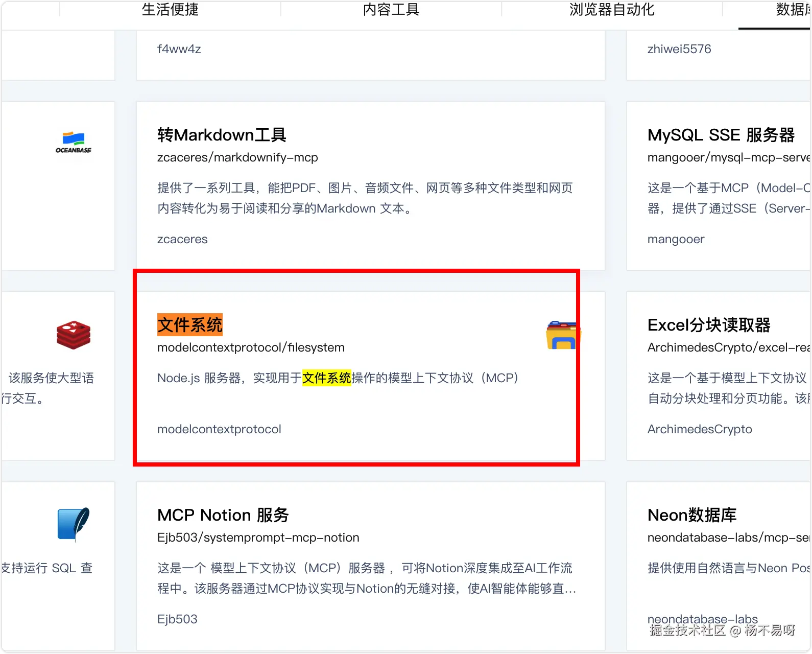This screenshot has height=654, width=812.
Task: Click the zcaceres/markdownify-mcp repository path
Action: [237, 157]
